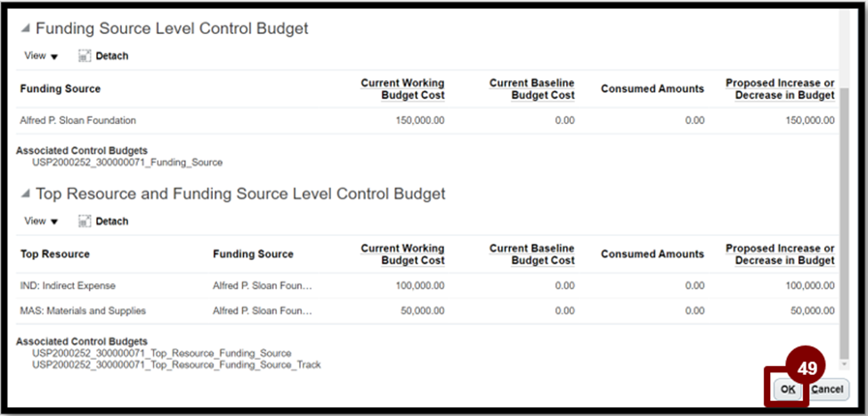Image resolution: width=868 pixels, height=416 pixels.
Task: Click the dialog vertical scrollbar thumb
Action: [x=844, y=222]
